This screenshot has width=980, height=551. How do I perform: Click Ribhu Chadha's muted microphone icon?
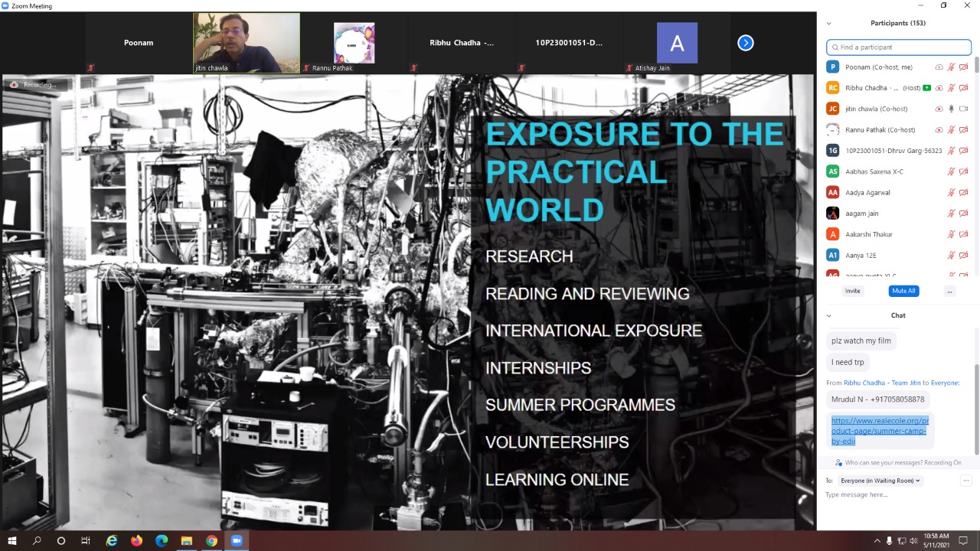click(x=952, y=88)
